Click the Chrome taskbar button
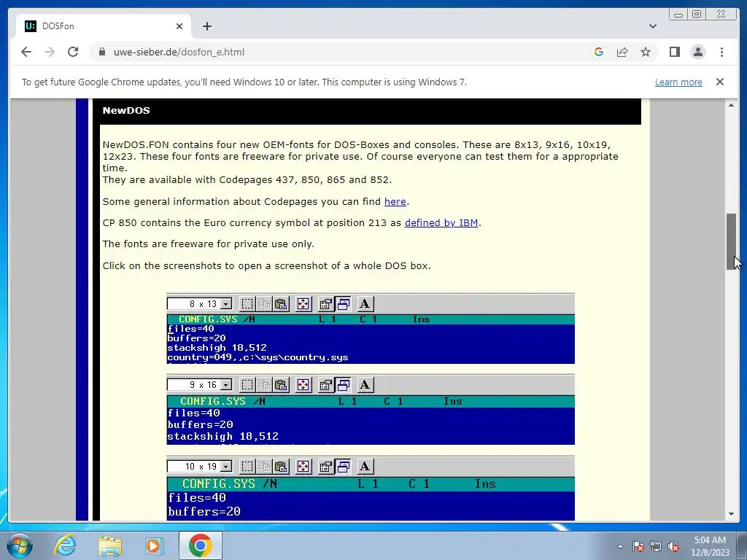 (x=201, y=545)
